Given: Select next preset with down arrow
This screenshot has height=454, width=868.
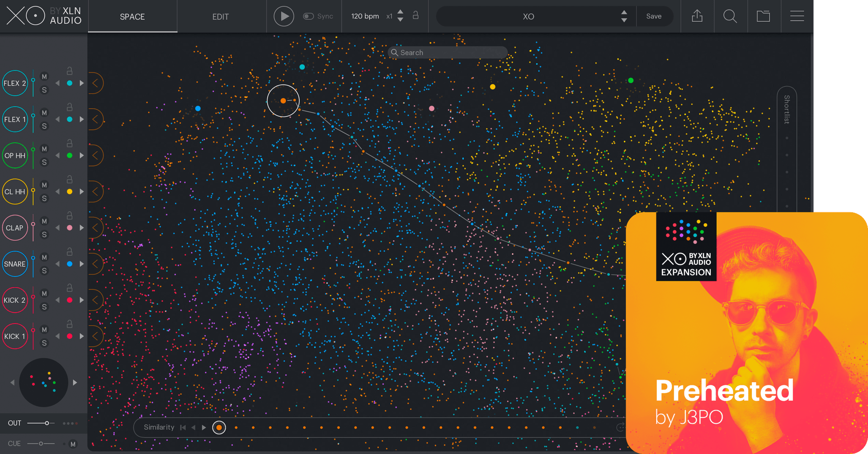Looking at the screenshot, I should [624, 20].
